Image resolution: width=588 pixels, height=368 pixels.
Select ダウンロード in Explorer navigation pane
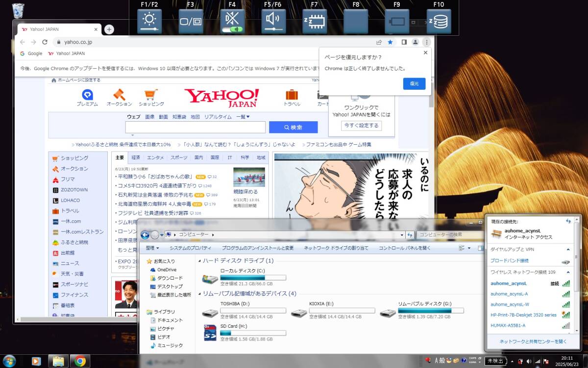[x=166, y=278]
